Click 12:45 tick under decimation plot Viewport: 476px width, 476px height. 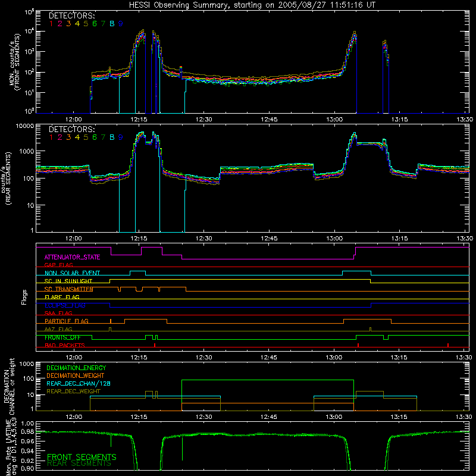(x=269, y=417)
